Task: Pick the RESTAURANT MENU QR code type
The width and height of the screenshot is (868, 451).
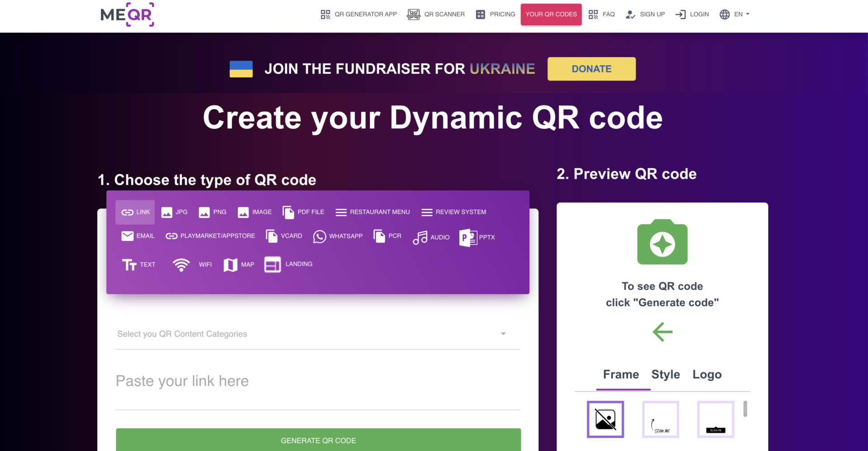Action: (x=373, y=212)
